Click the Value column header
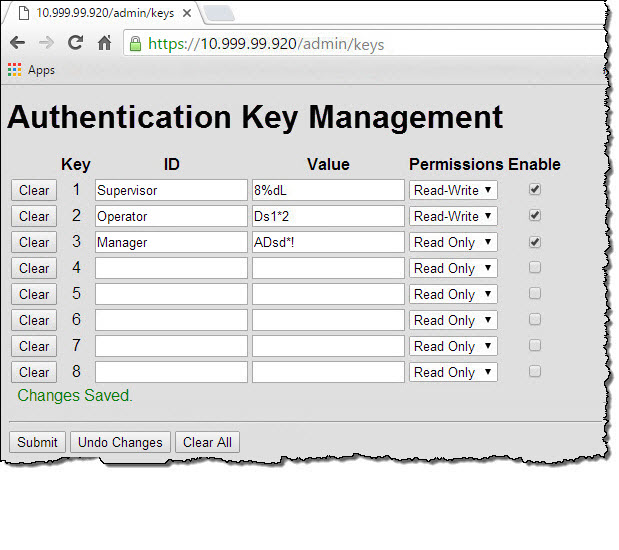Image resolution: width=619 pixels, height=550 pixels. [x=328, y=165]
